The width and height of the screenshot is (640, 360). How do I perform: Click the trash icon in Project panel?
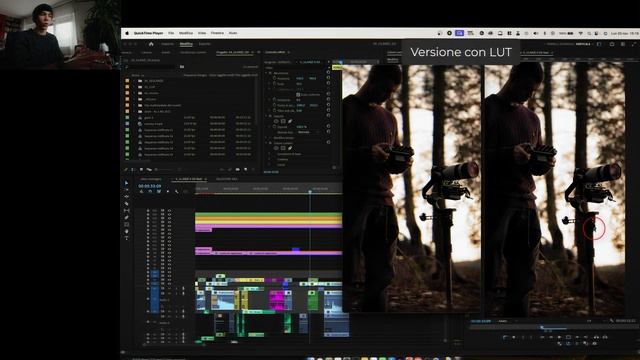[x=253, y=169]
